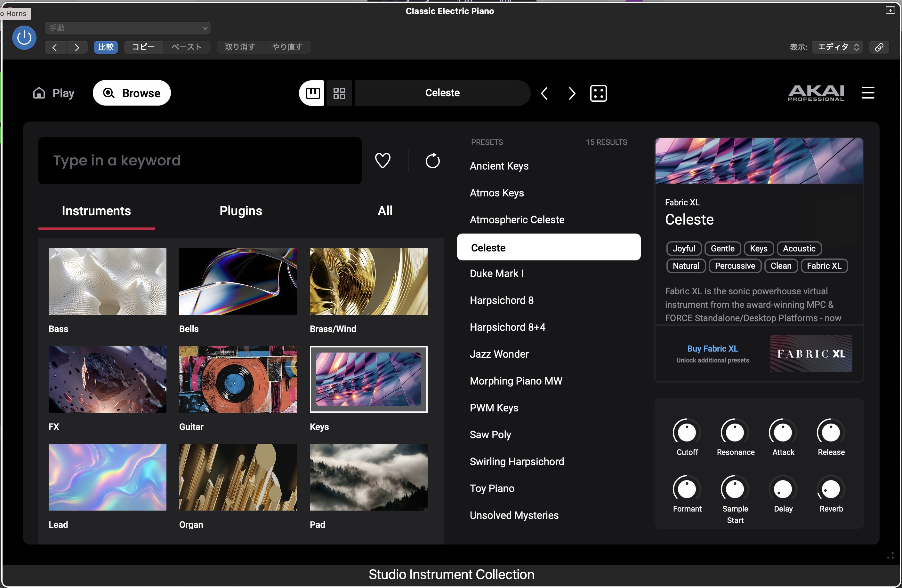Image resolution: width=902 pixels, height=588 pixels.
Task: Toggle the 比較 compare button
Action: tap(106, 47)
